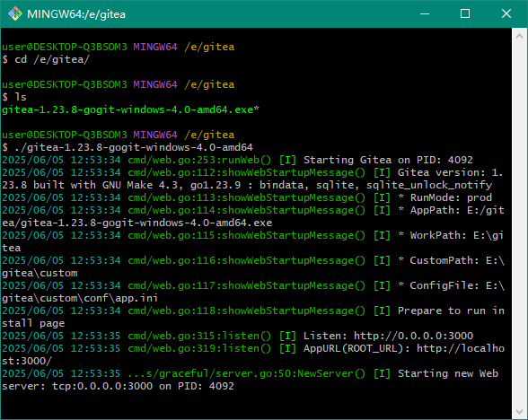Click the vertical scrollbar track
The height and width of the screenshot is (420, 528).
(519, 223)
